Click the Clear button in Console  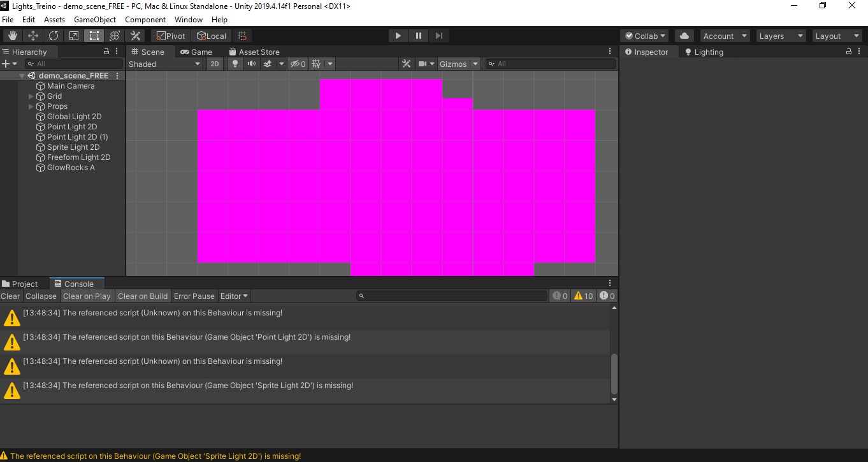point(10,296)
